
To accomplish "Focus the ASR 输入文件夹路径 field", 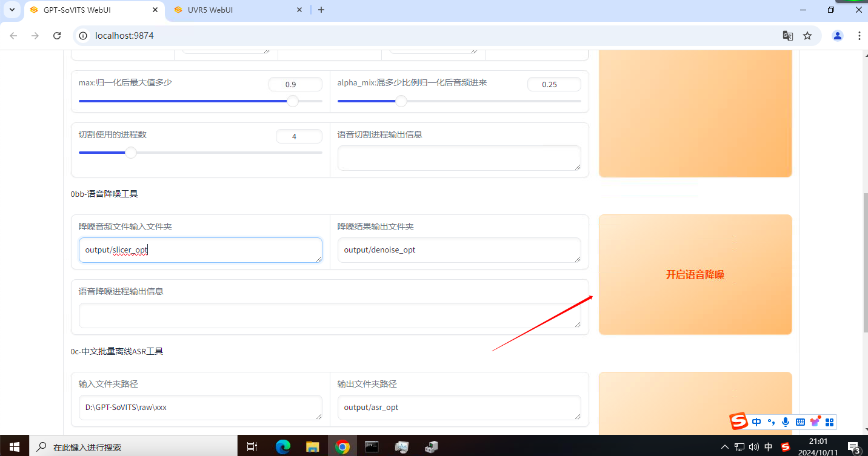I will [x=200, y=408].
